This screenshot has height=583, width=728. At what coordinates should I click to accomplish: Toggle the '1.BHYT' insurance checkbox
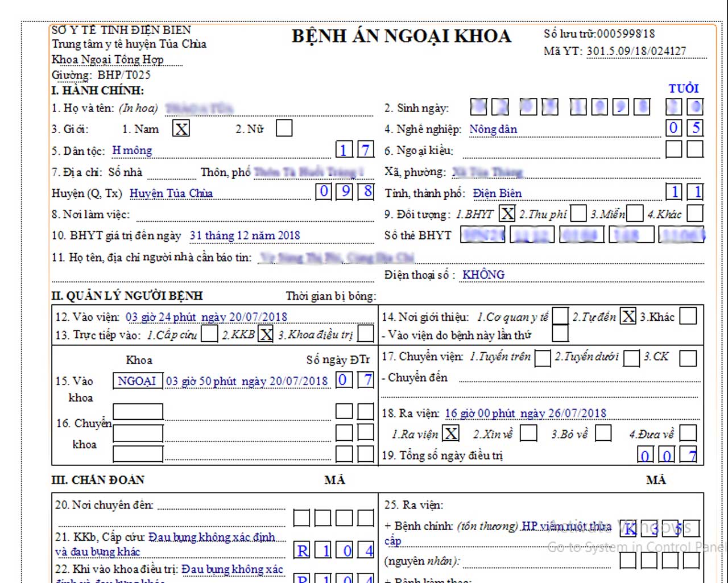tap(507, 213)
